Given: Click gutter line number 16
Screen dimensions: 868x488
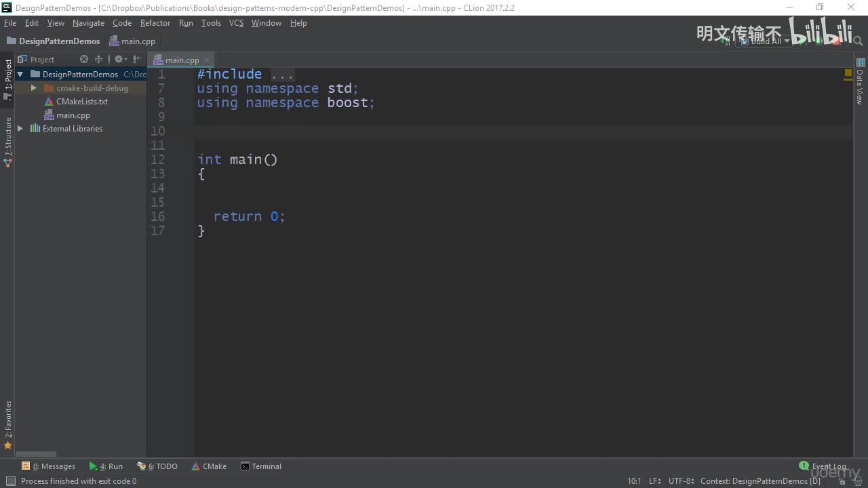Looking at the screenshot, I should pyautogui.click(x=158, y=217).
